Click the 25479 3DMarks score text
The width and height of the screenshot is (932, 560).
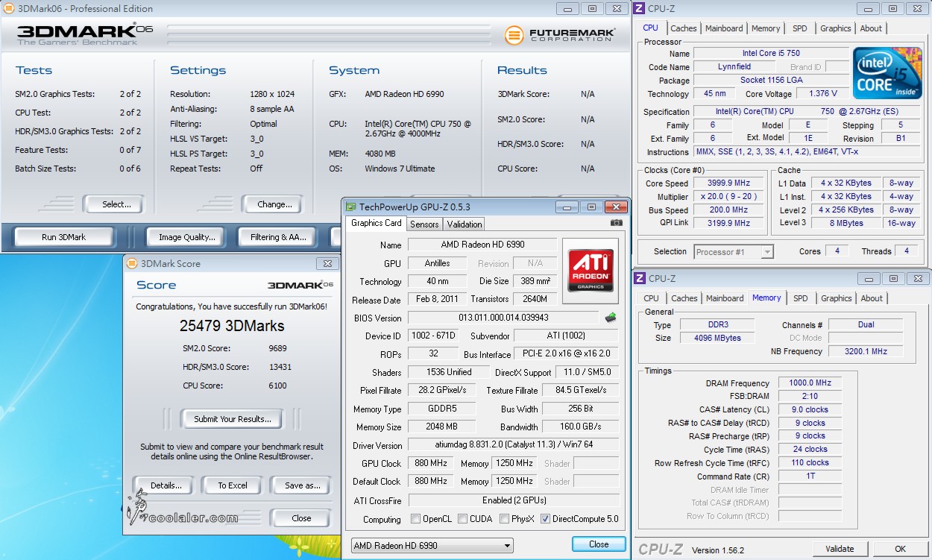pyautogui.click(x=232, y=326)
